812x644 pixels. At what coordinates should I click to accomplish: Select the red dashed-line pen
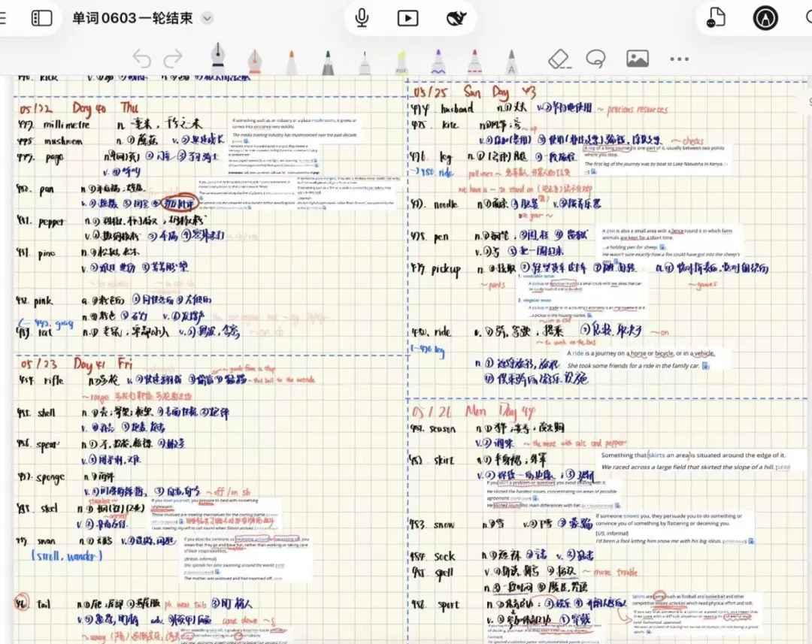[474, 62]
